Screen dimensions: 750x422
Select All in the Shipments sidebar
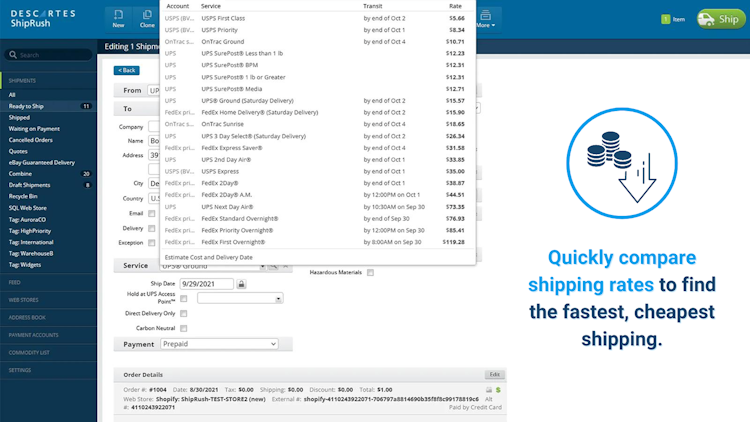point(12,95)
